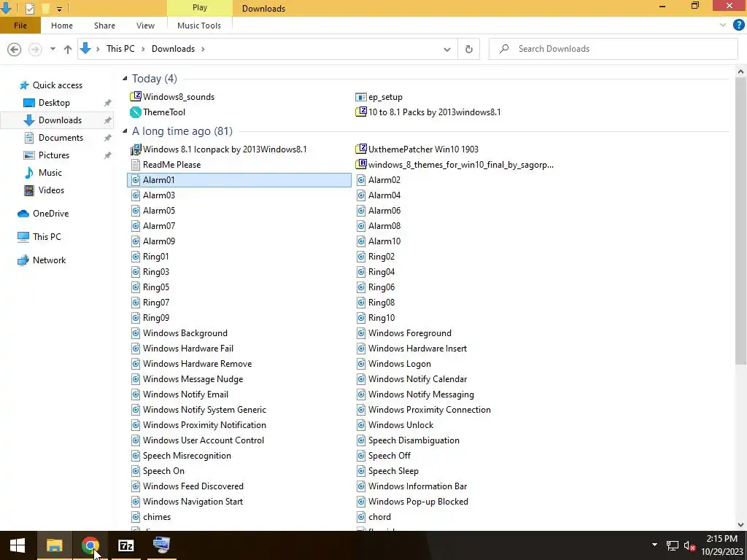Image resolution: width=747 pixels, height=560 pixels.
Task: Switch to the Share ribbon tab
Action: pyautogui.click(x=104, y=26)
